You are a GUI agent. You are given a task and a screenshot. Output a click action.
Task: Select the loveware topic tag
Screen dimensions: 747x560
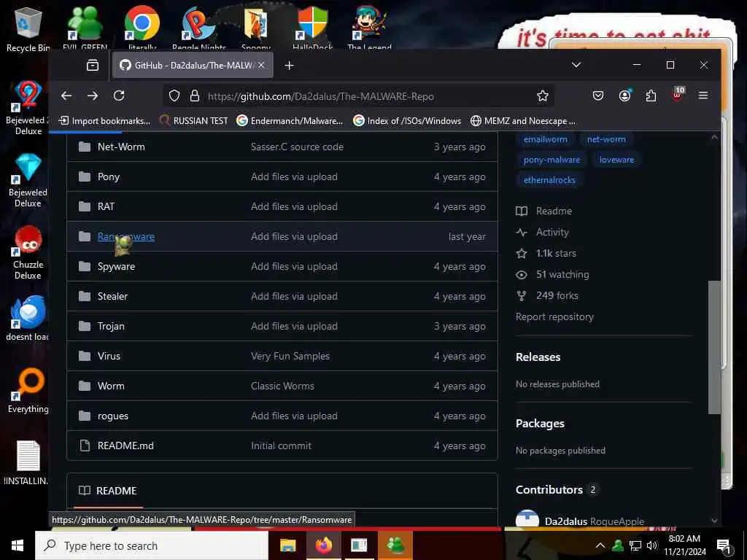pyautogui.click(x=616, y=160)
